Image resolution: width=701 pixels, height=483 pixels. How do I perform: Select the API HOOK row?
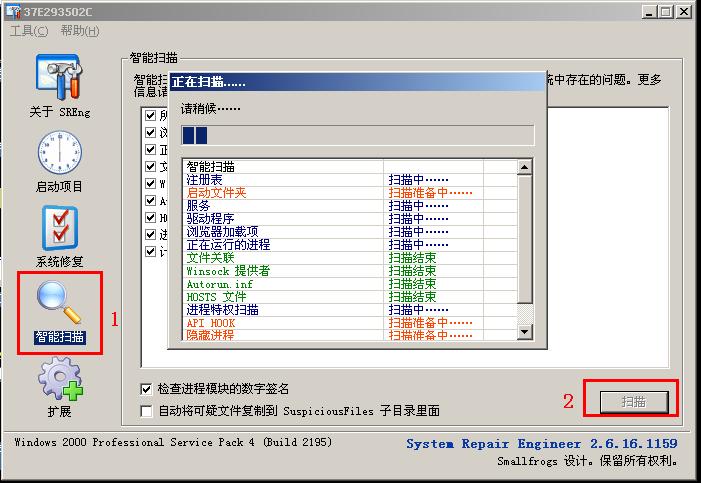click(x=350, y=323)
